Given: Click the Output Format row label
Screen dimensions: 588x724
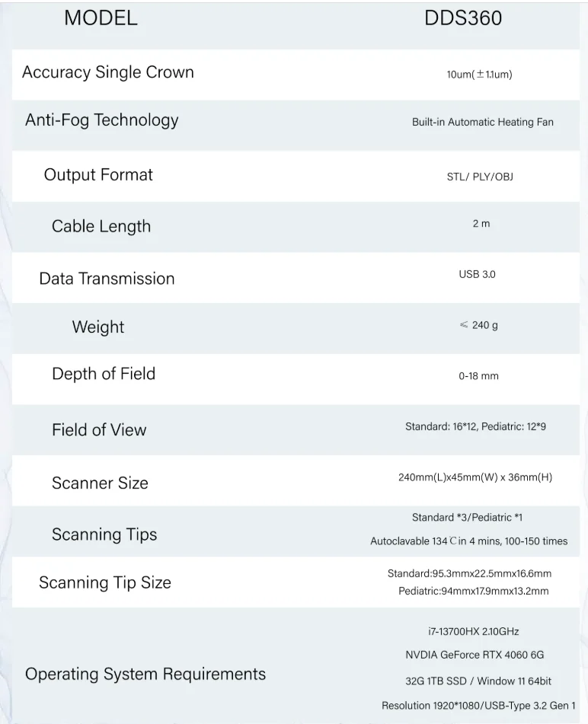Looking at the screenshot, I should tap(98, 175).
